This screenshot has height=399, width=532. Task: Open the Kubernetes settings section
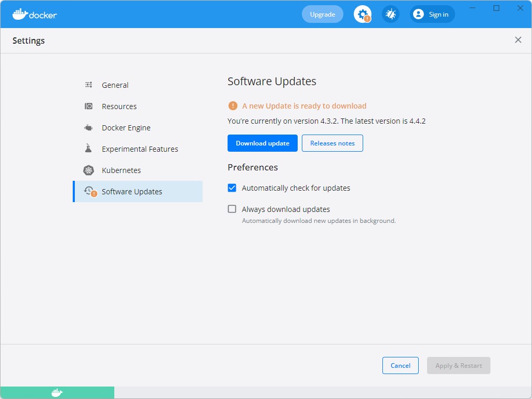121,170
